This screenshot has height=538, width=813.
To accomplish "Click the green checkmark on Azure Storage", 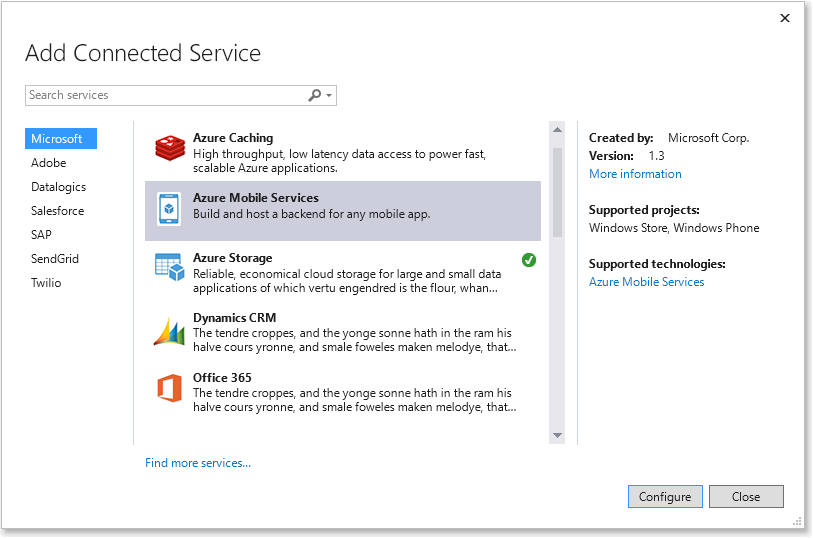I will pyautogui.click(x=529, y=260).
